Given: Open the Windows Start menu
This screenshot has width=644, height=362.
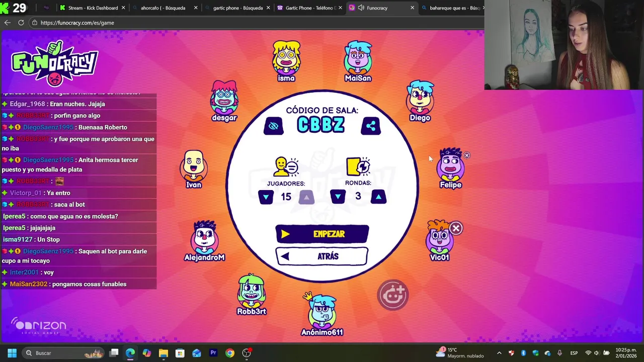Looking at the screenshot, I should point(12,353).
